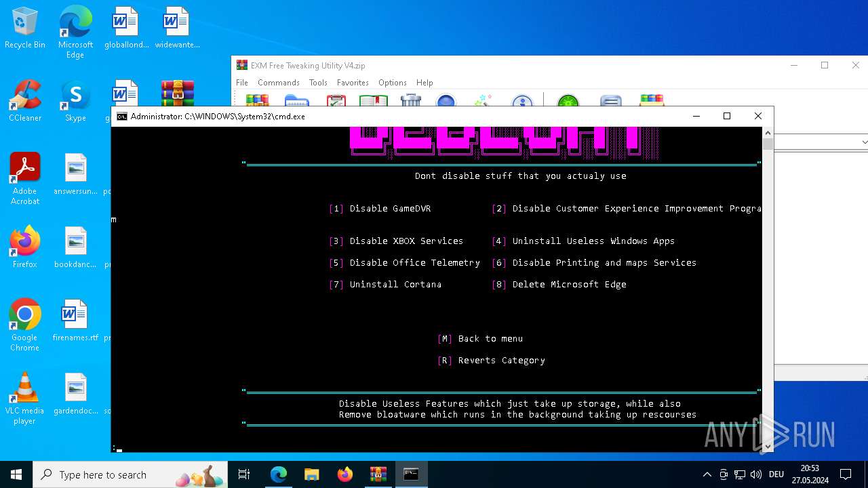Click the 'Back to menu' text
Viewport: 868px width, 488px height.
[490, 339]
